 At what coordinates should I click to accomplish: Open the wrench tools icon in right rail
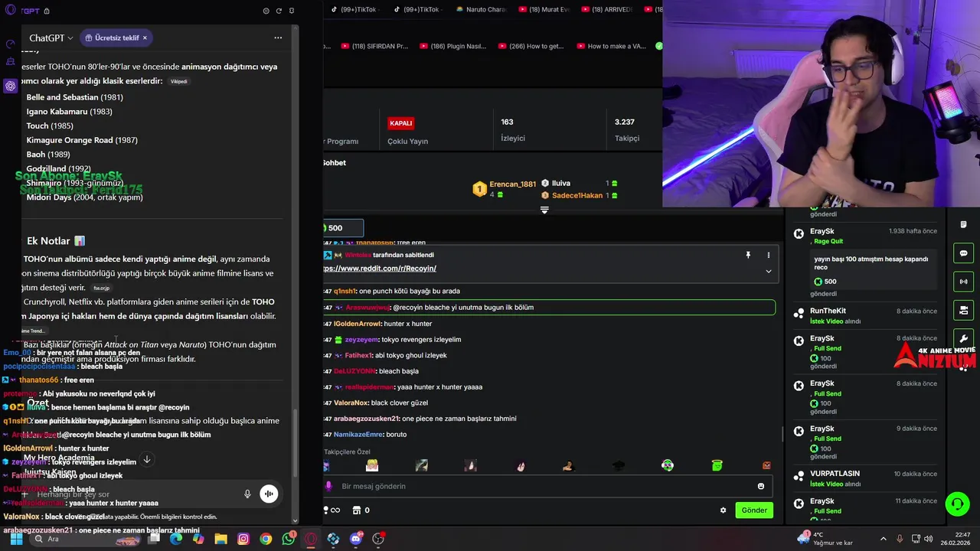963,338
